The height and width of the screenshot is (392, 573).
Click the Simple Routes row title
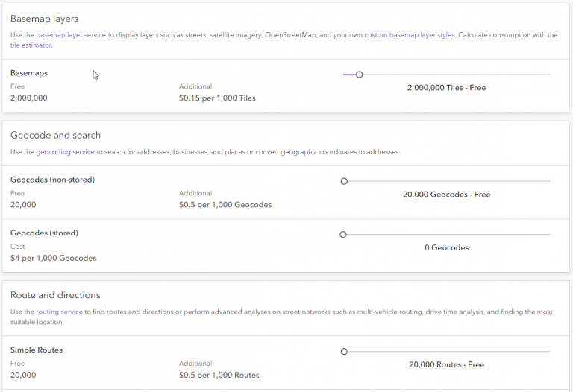[37, 350]
